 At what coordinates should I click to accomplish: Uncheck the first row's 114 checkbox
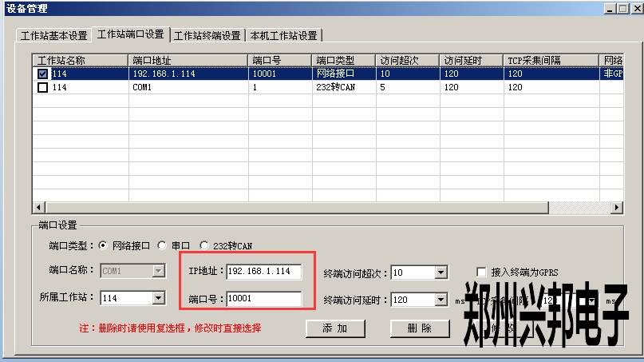point(43,74)
